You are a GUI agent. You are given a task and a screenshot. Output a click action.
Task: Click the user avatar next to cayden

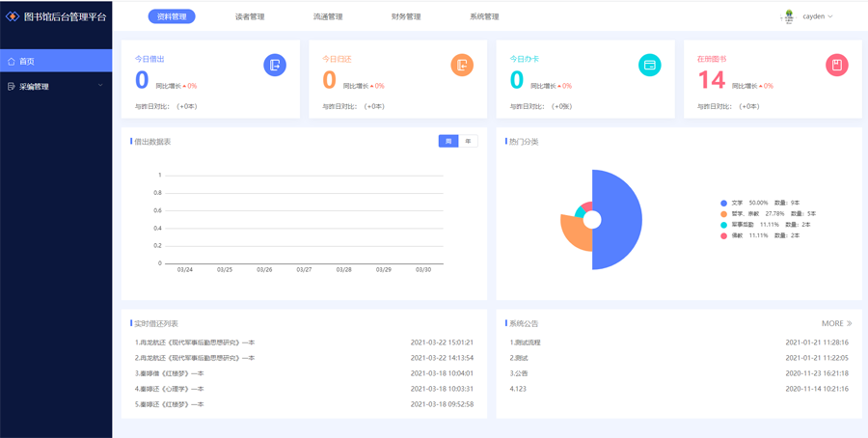click(x=789, y=16)
